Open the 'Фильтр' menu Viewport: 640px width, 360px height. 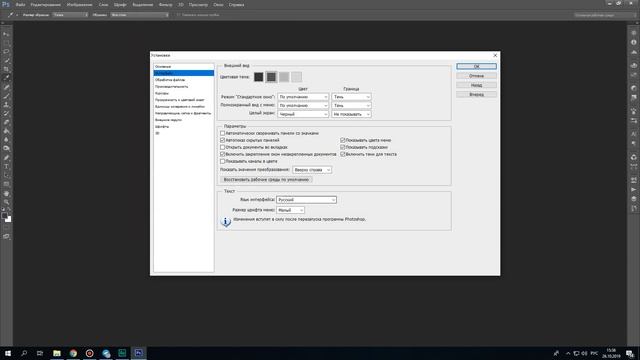(x=165, y=5)
